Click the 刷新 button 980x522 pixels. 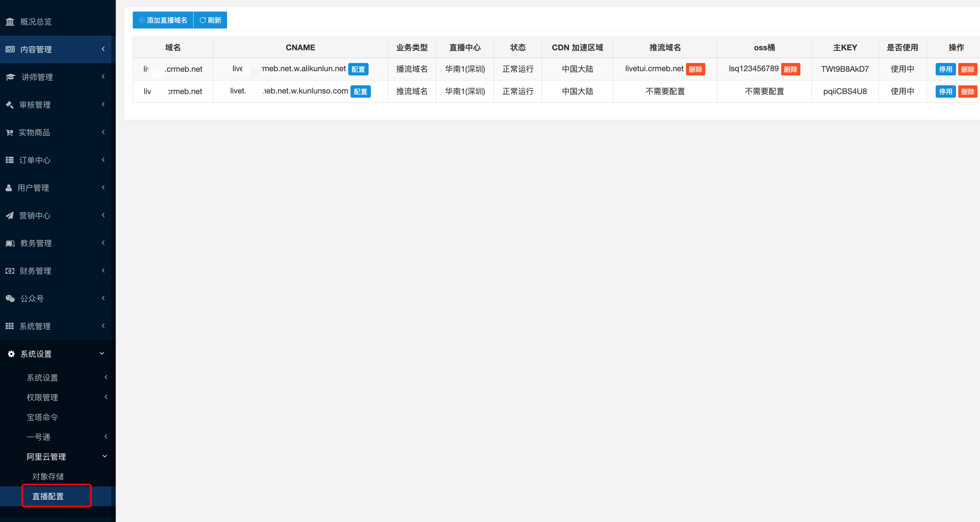coord(210,20)
